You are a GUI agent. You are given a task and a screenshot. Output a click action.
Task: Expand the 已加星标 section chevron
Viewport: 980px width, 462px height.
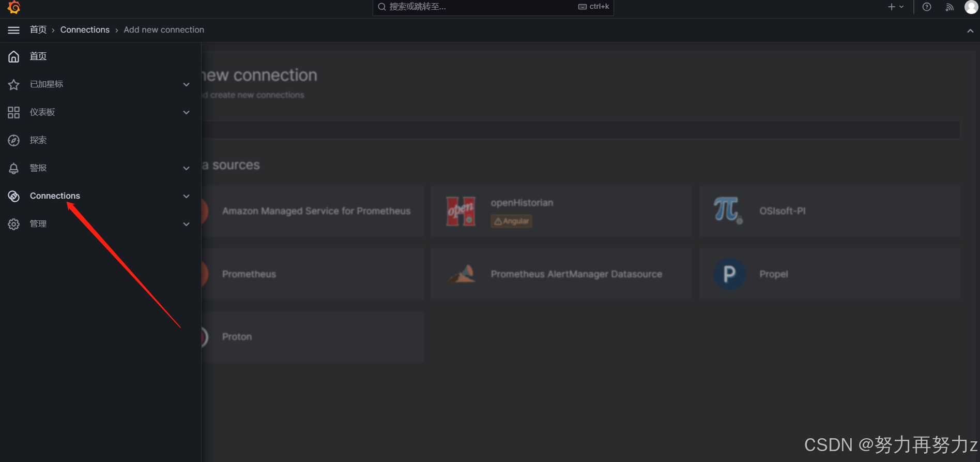click(x=187, y=84)
